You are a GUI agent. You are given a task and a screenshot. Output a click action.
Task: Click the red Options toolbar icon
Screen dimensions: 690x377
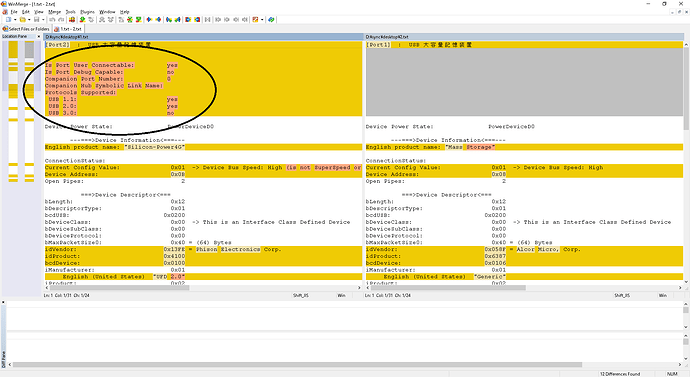pyautogui.click(x=72, y=19)
